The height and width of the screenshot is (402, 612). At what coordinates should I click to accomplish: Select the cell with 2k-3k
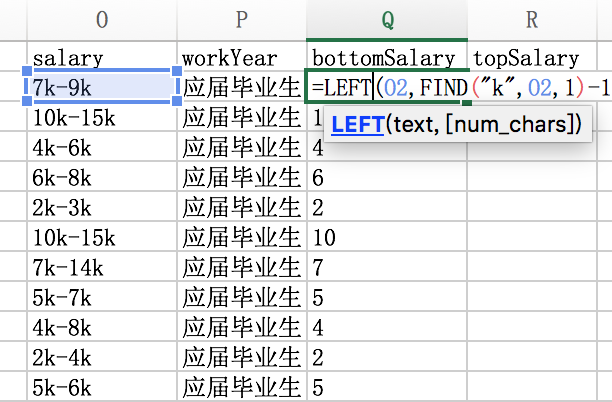102,208
